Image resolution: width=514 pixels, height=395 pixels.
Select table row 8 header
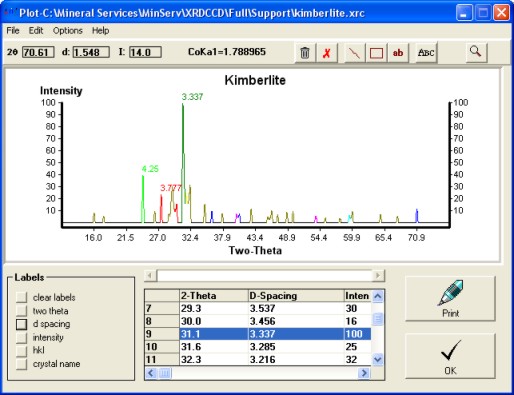pos(162,321)
